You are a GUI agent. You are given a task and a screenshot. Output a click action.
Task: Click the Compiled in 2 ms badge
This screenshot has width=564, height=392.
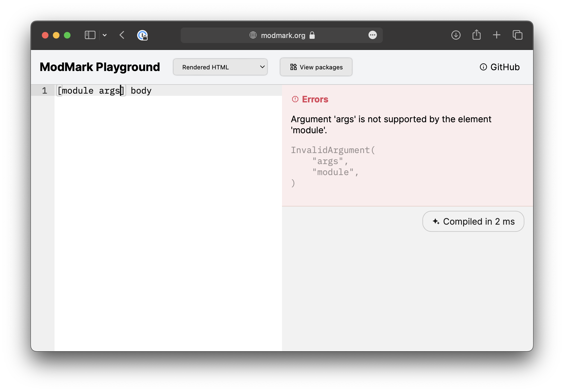[473, 221]
